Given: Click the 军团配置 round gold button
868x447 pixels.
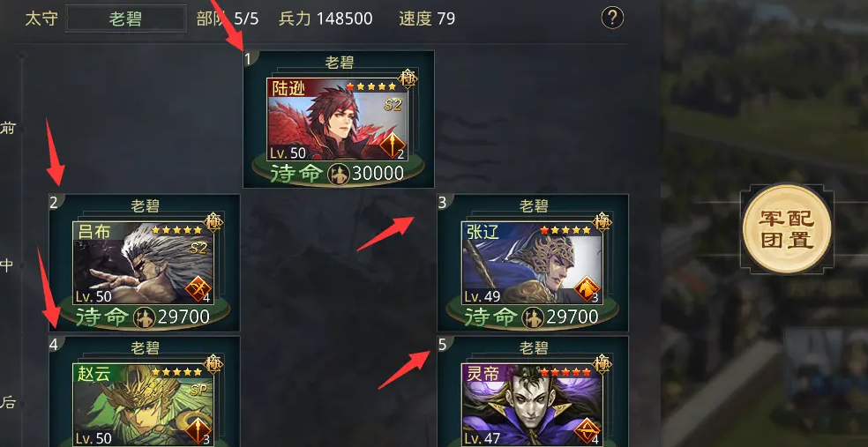Looking at the screenshot, I should pos(787,229).
